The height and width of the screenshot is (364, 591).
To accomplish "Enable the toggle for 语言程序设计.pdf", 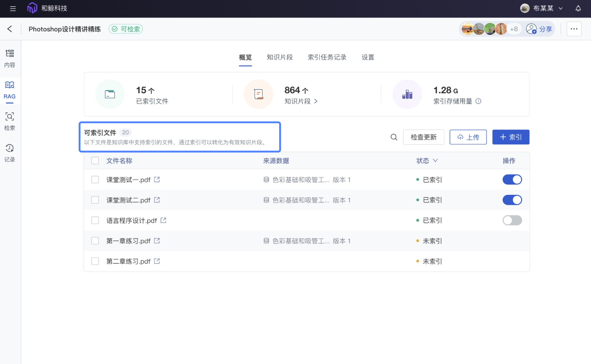I will [x=512, y=220].
